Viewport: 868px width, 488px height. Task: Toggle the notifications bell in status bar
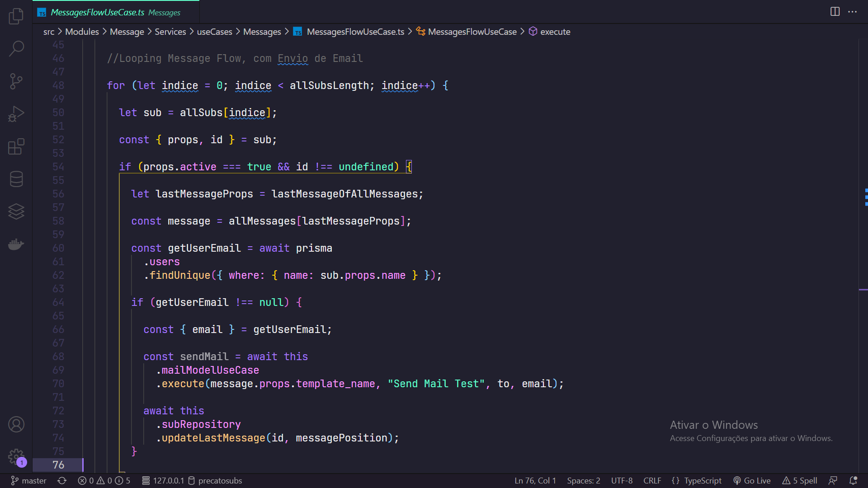tap(853, 481)
